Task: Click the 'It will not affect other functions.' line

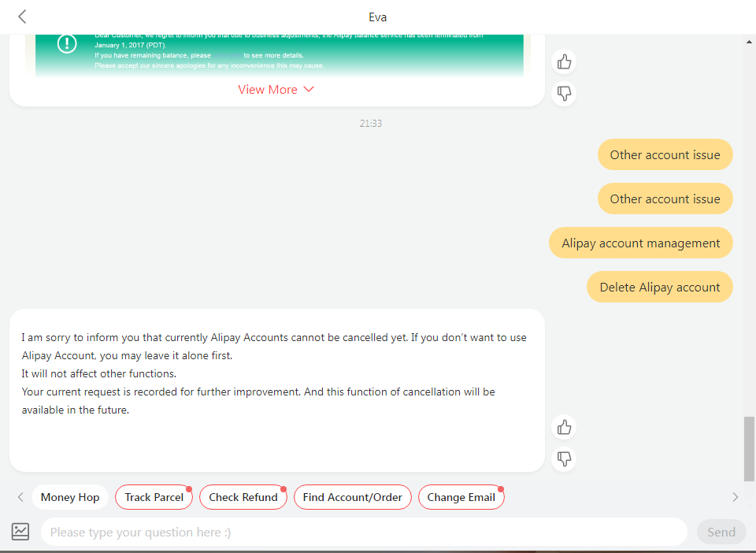Action: click(99, 373)
